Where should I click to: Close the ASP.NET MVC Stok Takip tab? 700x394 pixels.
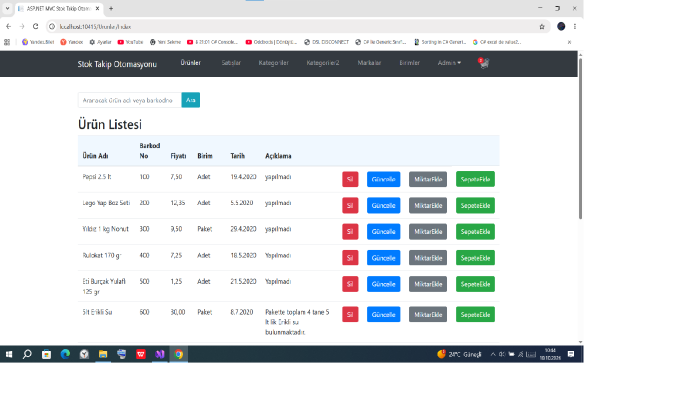click(x=97, y=8)
